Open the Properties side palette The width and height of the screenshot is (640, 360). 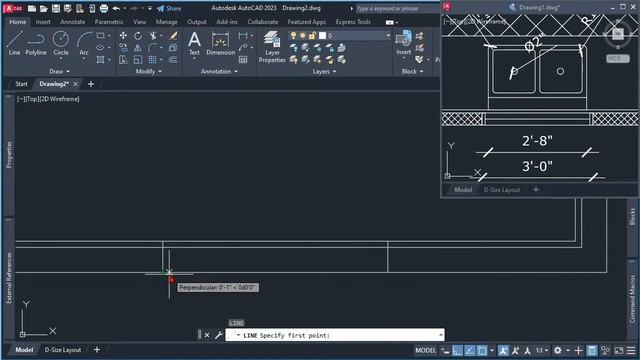9,155
